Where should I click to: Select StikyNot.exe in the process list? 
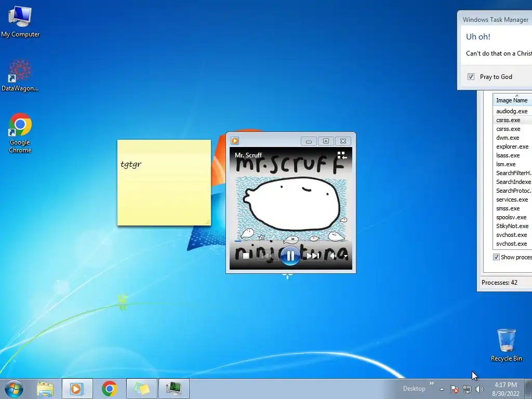point(512,226)
